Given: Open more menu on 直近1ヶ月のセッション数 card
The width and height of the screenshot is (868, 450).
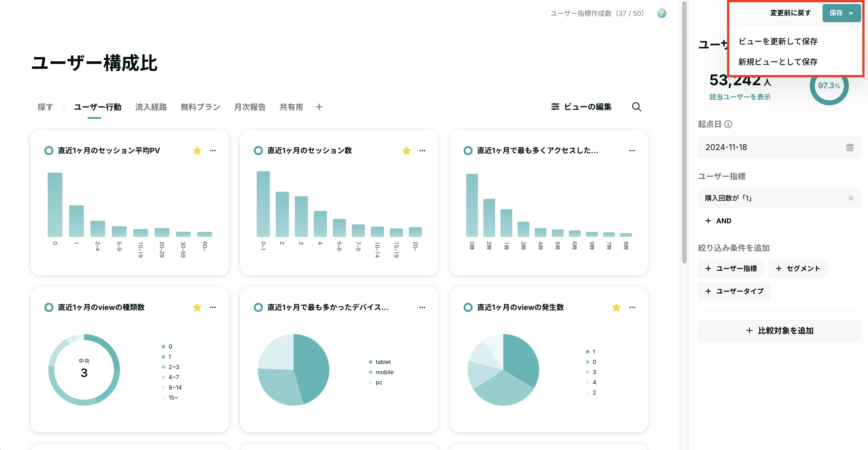Looking at the screenshot, I should click(422, 151).
